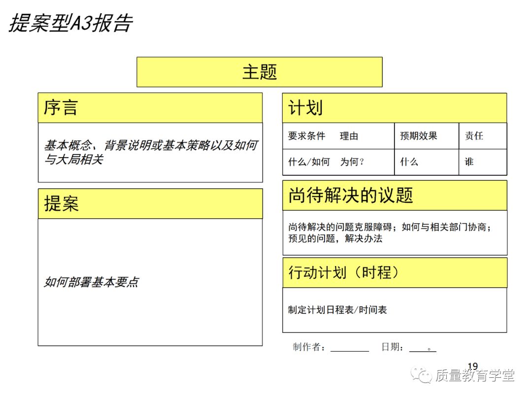Screen dimensions: 532x399
Task: Click the 为何？ table text
Action: point(352,162)
